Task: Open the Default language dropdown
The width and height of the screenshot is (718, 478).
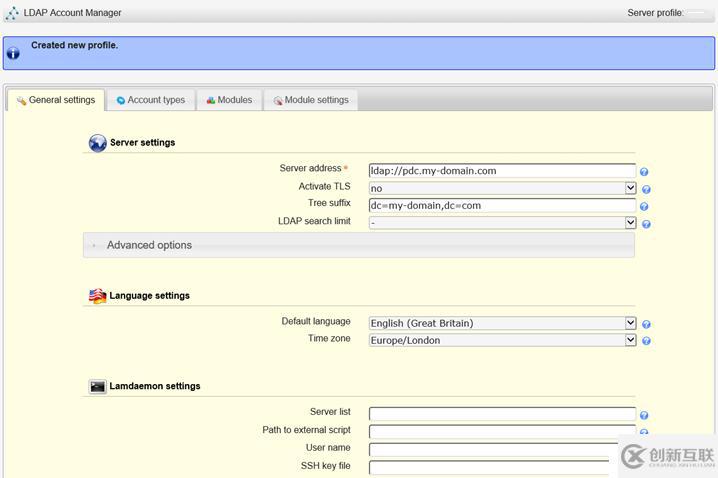Action: pos(502,323)
